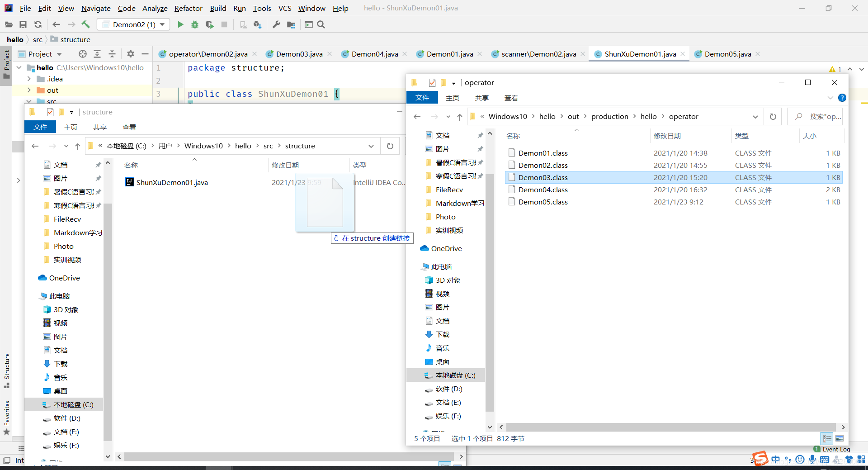Expand the ribbon in operator window
868x470 pixels.
(x=830, y=98)
